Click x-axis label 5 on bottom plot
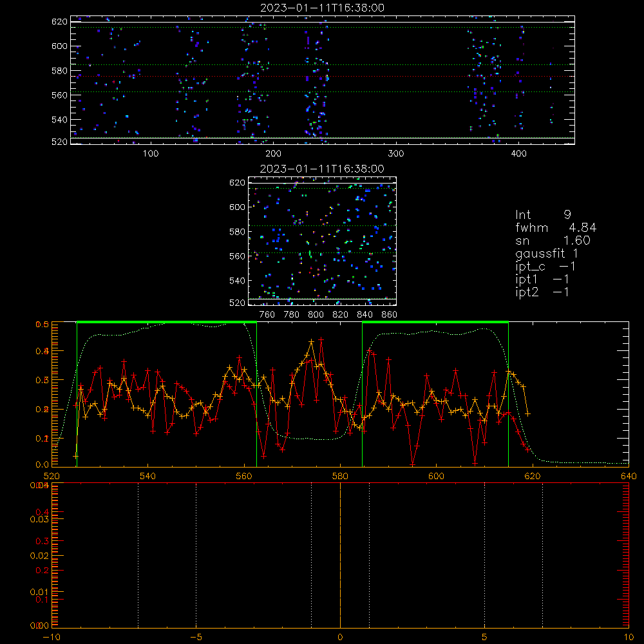The width and height of the screenshot is (644, 644). (485, 638)
